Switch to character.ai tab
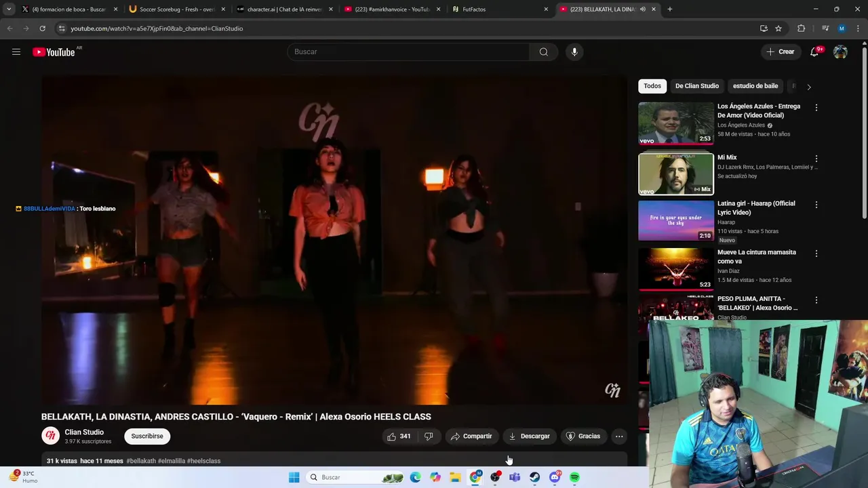This screenshot has width=868, height=488. point(283,9)
